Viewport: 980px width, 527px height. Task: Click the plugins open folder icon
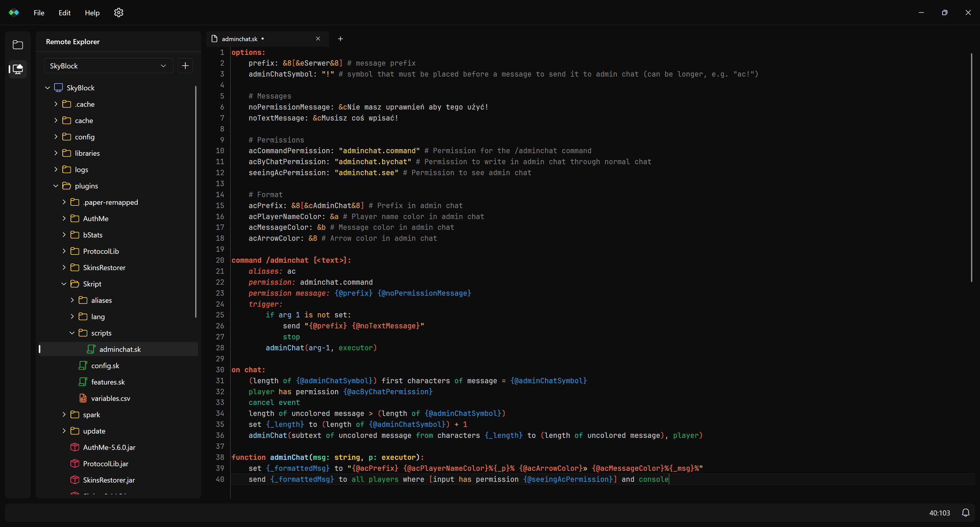click(67, 186)
